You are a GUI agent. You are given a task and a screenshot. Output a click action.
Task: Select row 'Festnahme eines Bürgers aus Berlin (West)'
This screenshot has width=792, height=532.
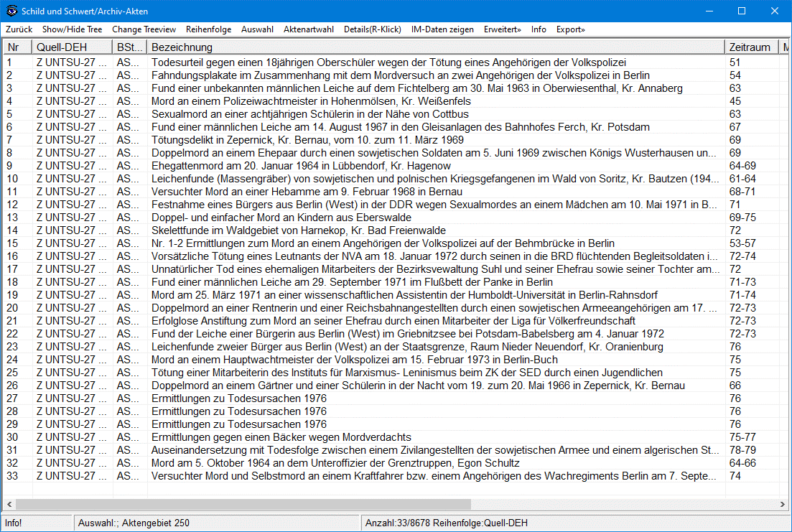click(395, 205)
